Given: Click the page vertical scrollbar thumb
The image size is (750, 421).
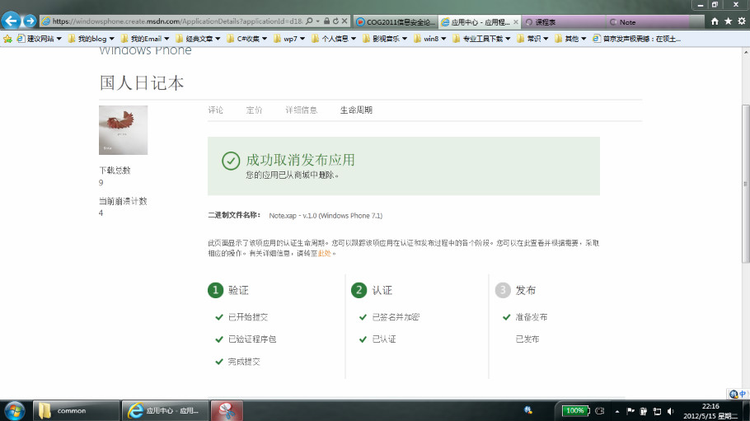Looking at the screenshot, I should [x=745, y=183].
